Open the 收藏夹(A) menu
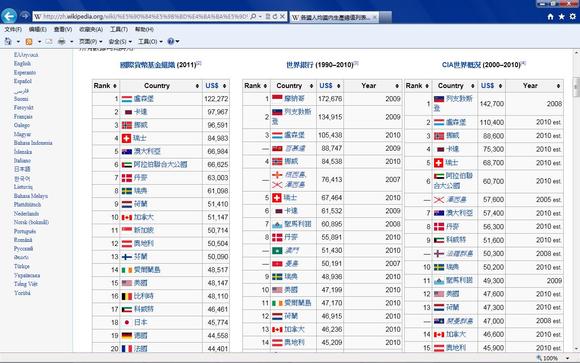 [x=91, y=29]
